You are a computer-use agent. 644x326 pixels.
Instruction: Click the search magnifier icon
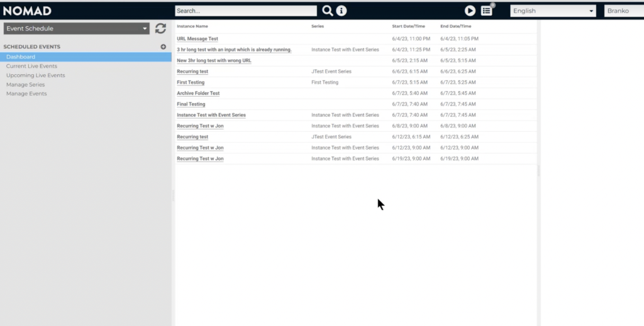point(327,11)
